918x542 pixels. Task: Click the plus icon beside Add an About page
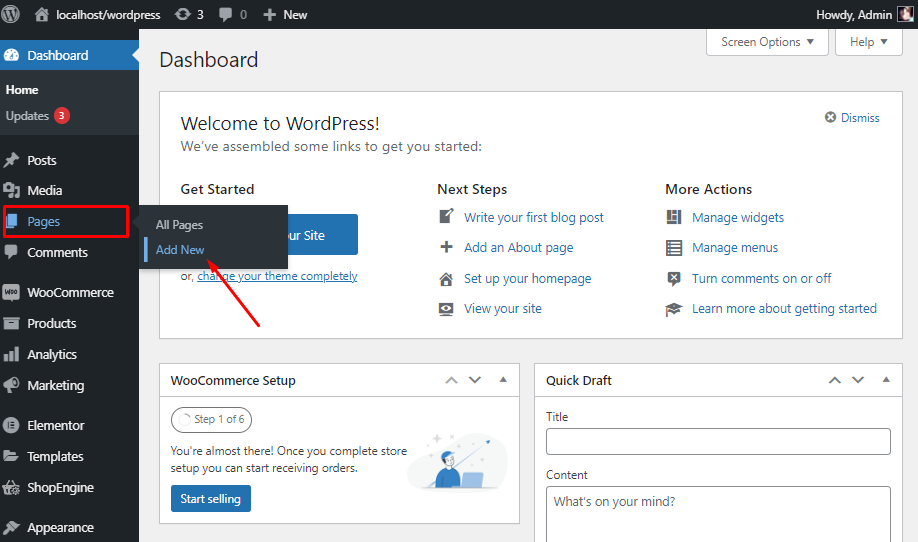click(446, 247)
